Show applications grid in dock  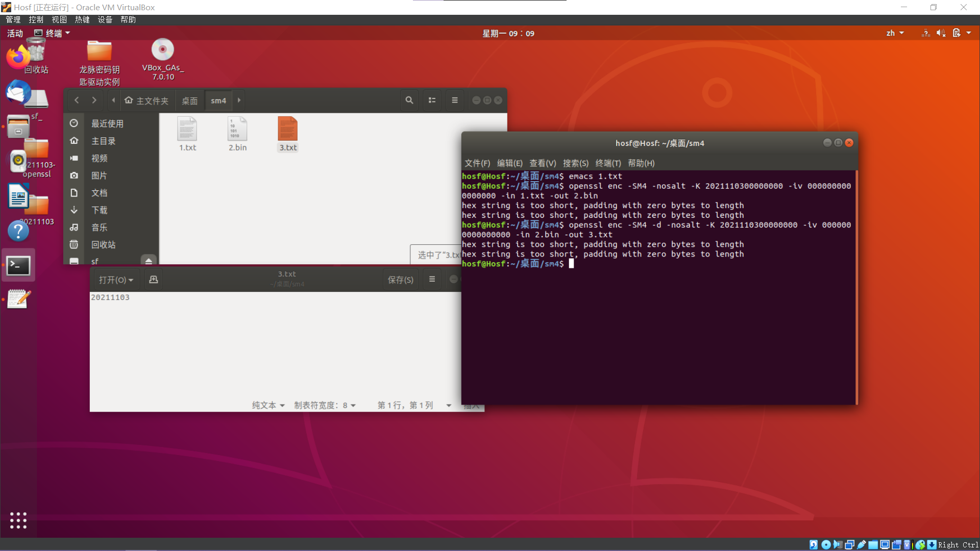tap(18, 520)
